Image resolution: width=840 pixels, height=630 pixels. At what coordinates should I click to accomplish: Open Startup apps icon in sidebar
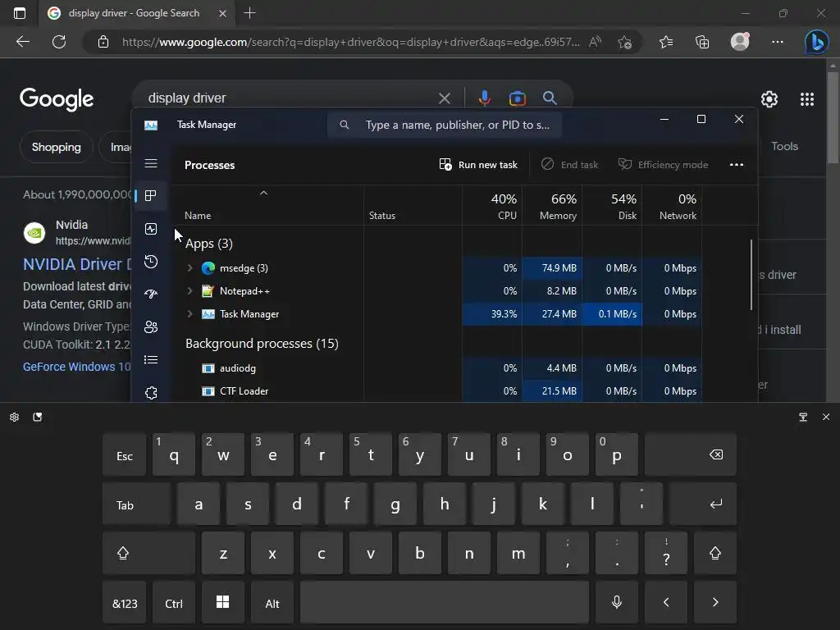(151, 294)
